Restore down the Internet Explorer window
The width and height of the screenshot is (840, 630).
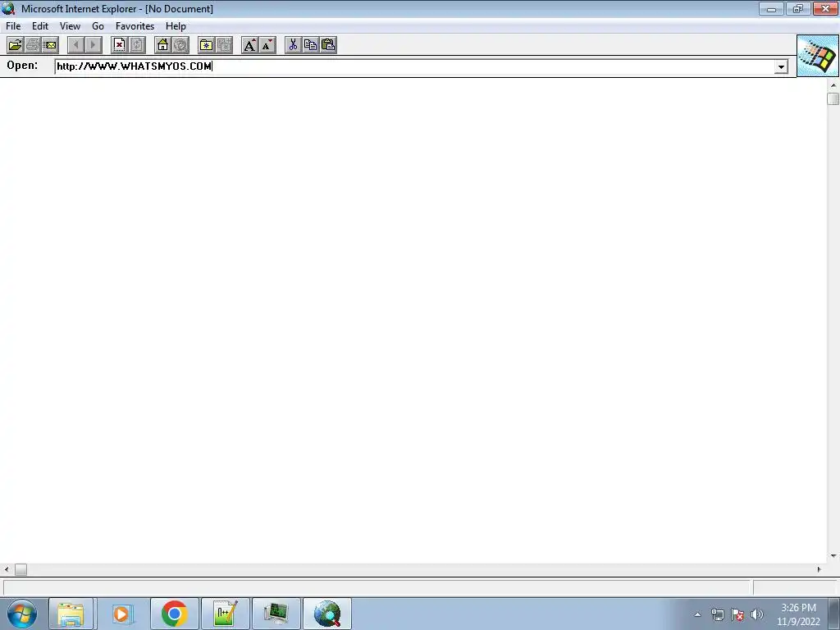pos(798,8)
